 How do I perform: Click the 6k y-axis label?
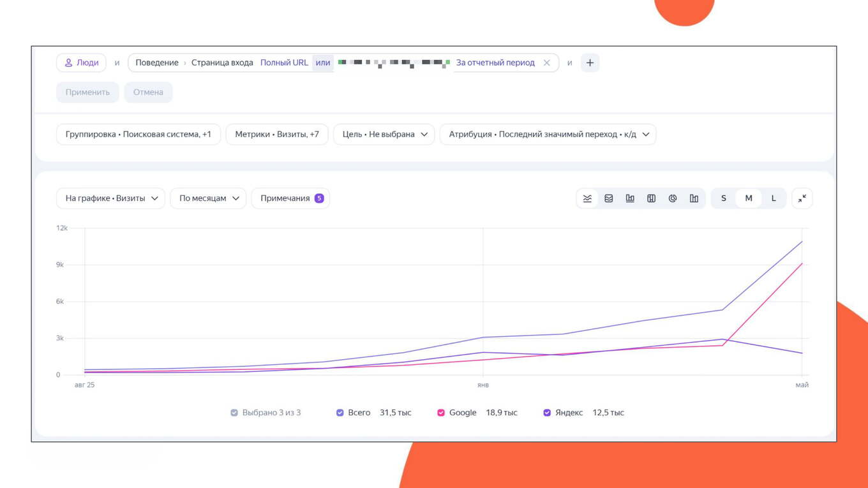(x=60, y=301)
